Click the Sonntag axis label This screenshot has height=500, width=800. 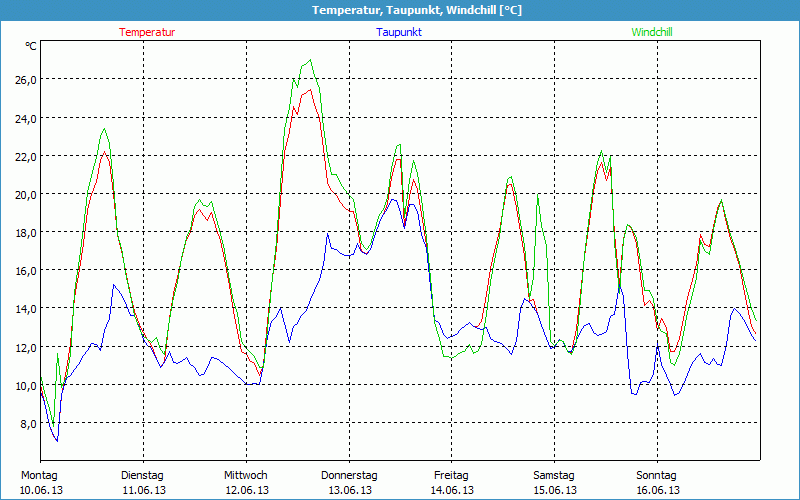click(x=657, y=476)
